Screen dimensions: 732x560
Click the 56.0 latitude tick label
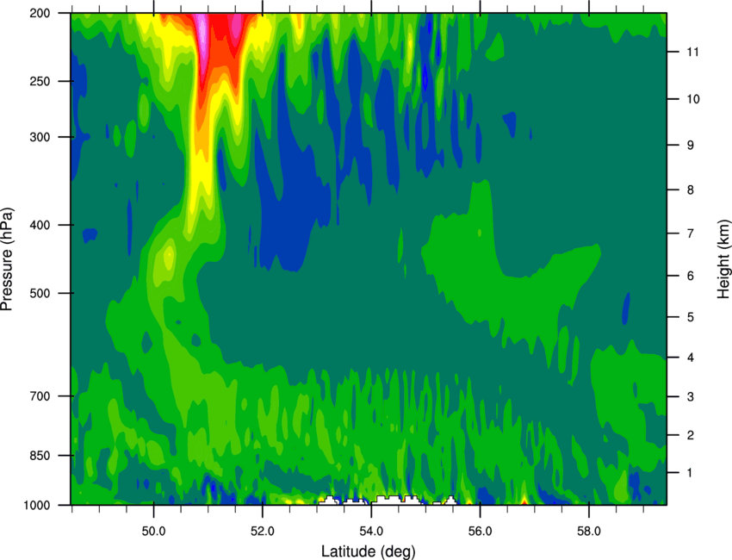[480, 531]
